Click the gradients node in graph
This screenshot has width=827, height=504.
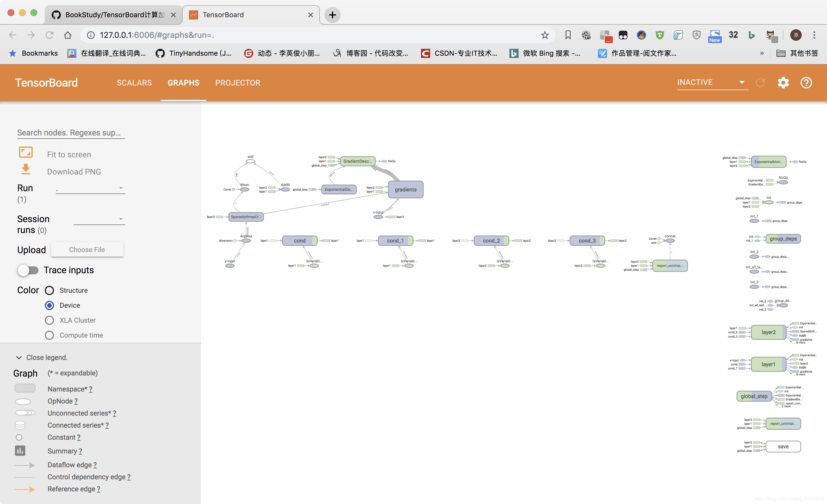click(x=405, y=190)
